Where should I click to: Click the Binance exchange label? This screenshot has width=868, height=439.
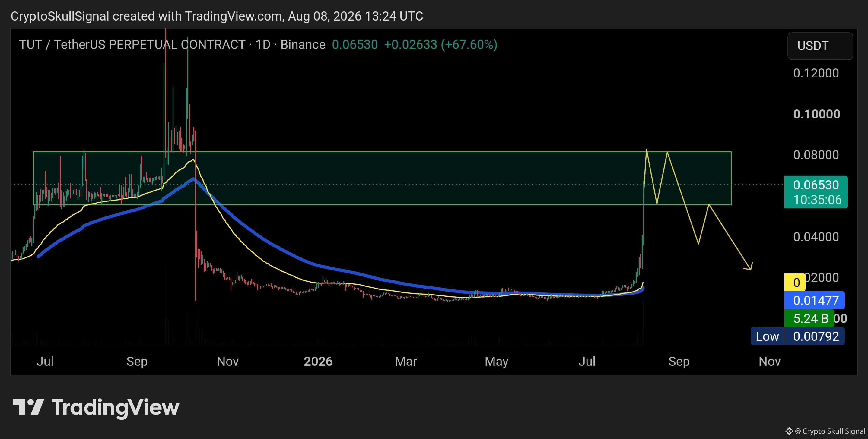click(303, 44)
